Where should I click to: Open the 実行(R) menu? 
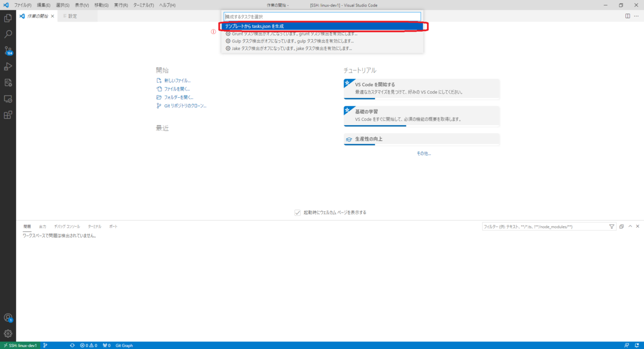[121, 5]
